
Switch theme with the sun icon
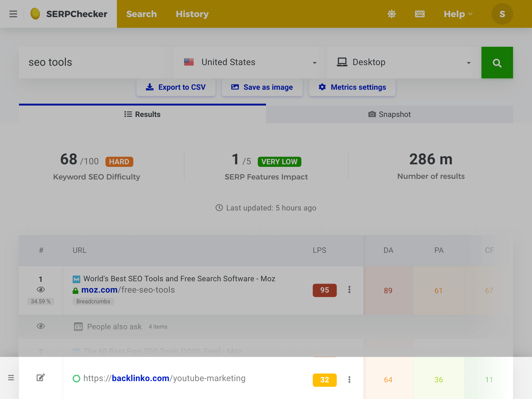click(392, 14)
